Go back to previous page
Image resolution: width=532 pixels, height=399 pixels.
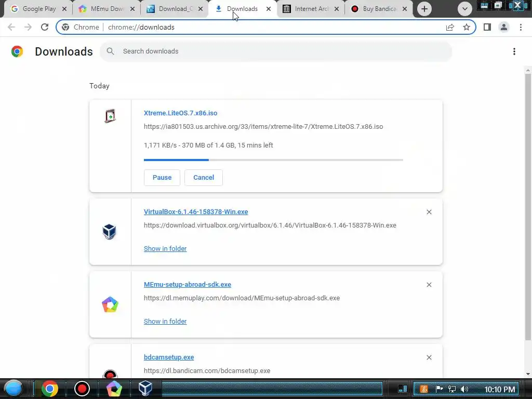11,27
